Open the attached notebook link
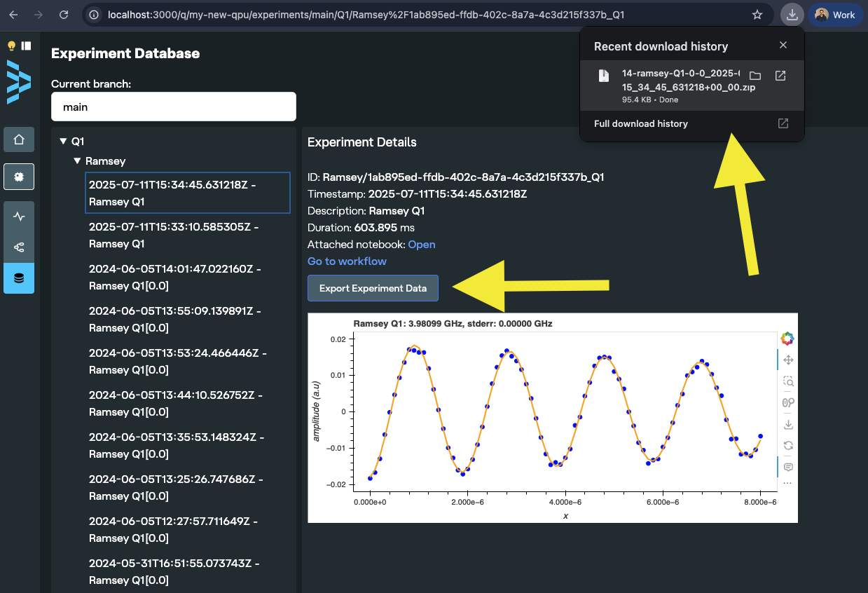The image size is (868, 593). (x=422, y=245)
